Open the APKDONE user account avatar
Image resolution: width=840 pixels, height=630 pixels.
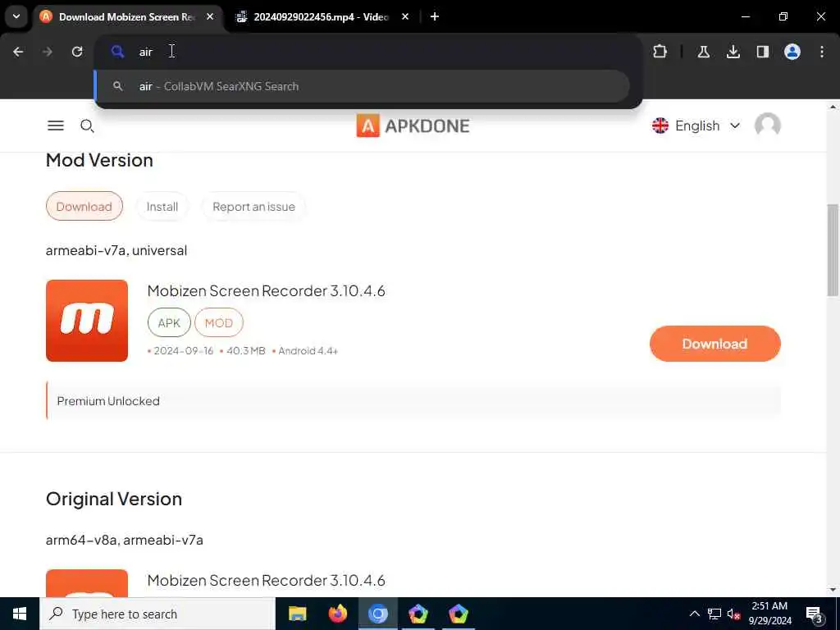pyautogui.click(x=767, y=126)
